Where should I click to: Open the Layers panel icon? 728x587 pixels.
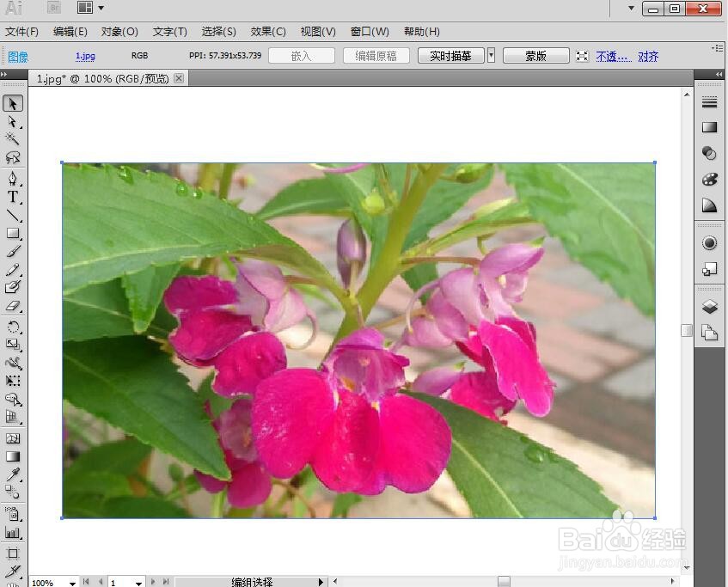click(x=709, y=307)
